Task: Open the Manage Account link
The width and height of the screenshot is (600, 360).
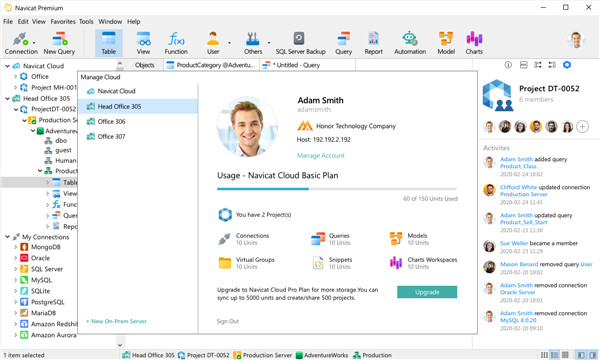Action: coord(321,155)
